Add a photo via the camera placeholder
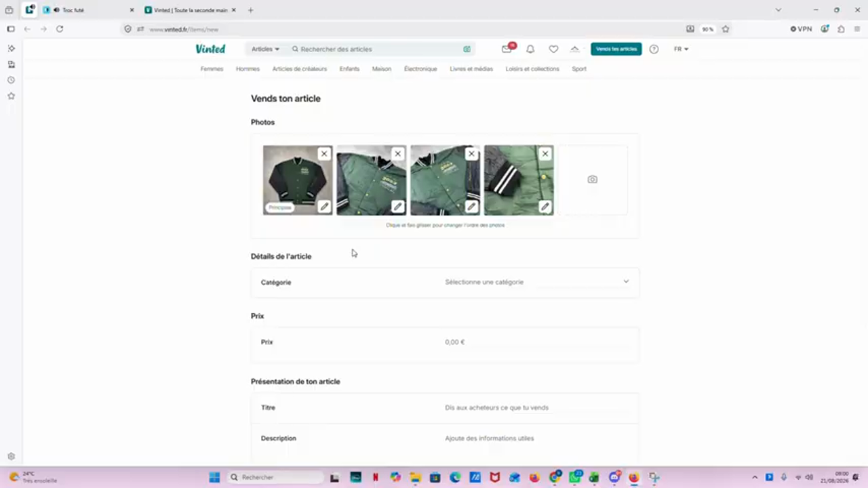The width and height of the screenshot is (868, 488). point(593,180)
